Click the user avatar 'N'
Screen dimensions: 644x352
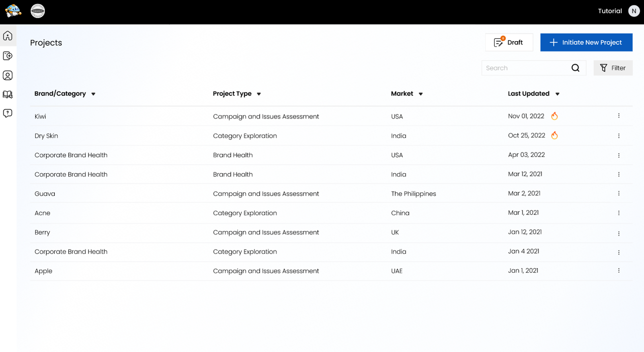(x=634, y=11)
